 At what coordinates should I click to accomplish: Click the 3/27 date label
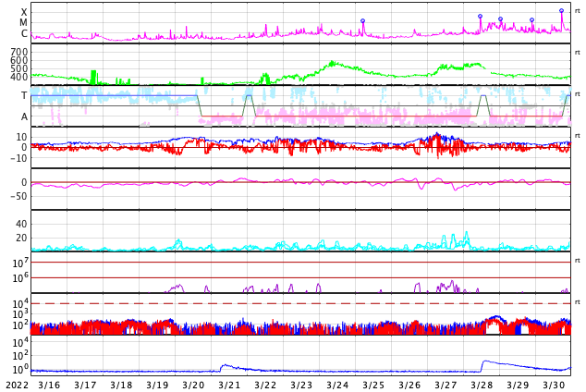(x=446, y=386)
